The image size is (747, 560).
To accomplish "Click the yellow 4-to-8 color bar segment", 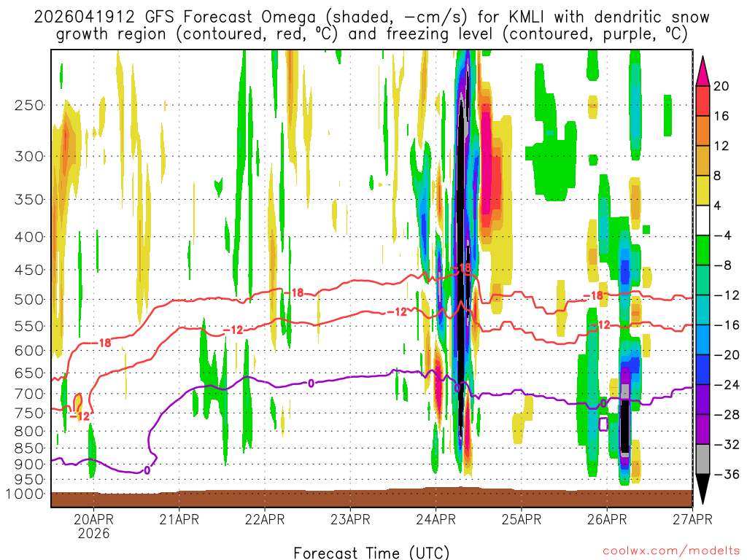I will pyautogui.click(x=703, y=190).
